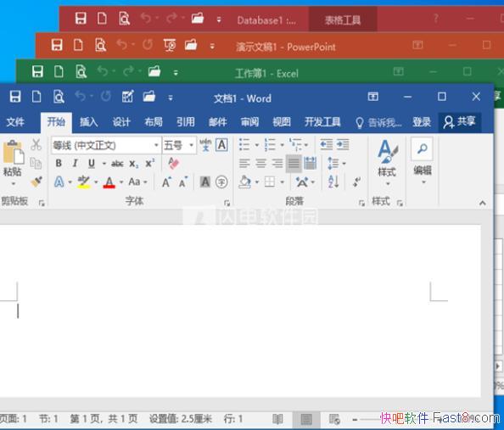Select Print Layout view in status bar

306,419
